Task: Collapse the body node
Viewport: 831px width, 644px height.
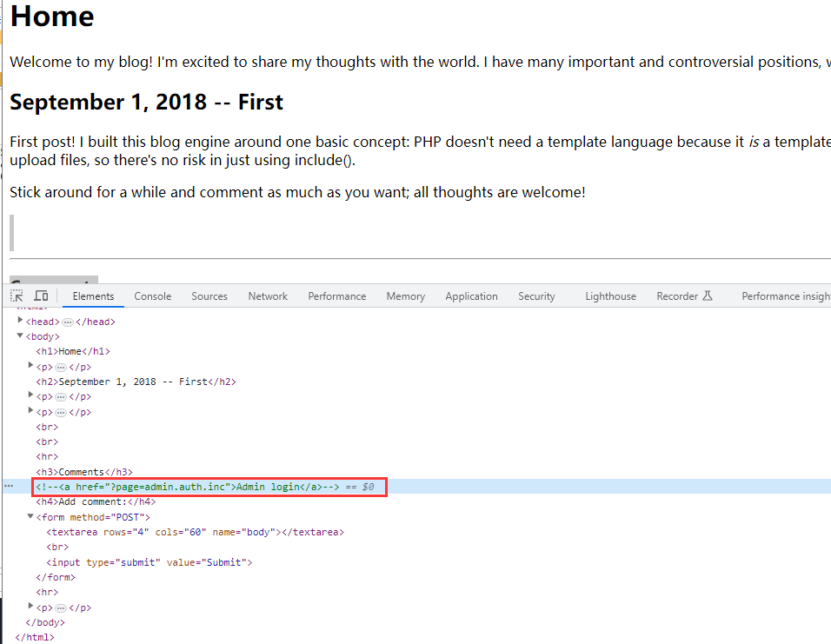Action: [x=20, y=335]
